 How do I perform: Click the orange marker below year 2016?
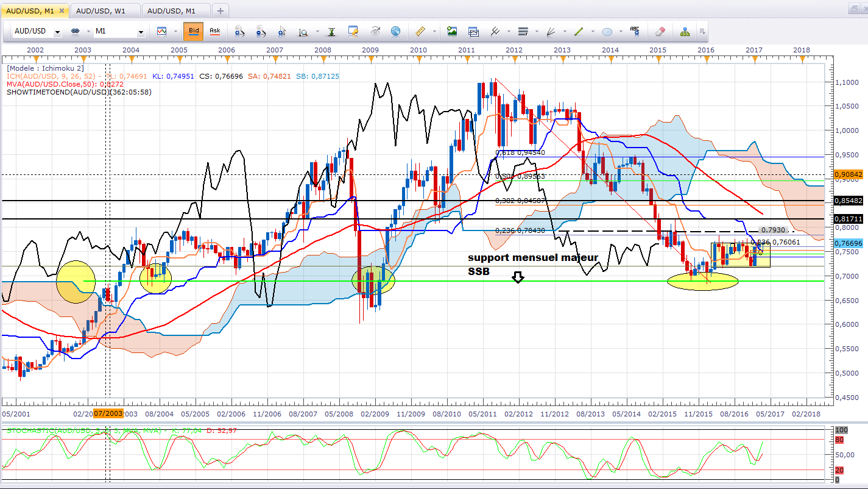tap(706, 59)
